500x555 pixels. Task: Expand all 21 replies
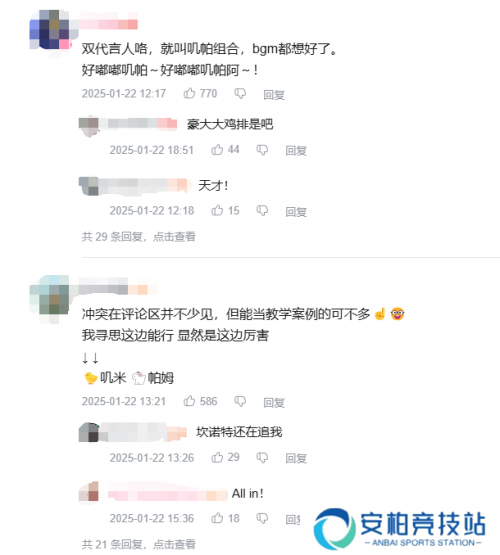point(139,544)
